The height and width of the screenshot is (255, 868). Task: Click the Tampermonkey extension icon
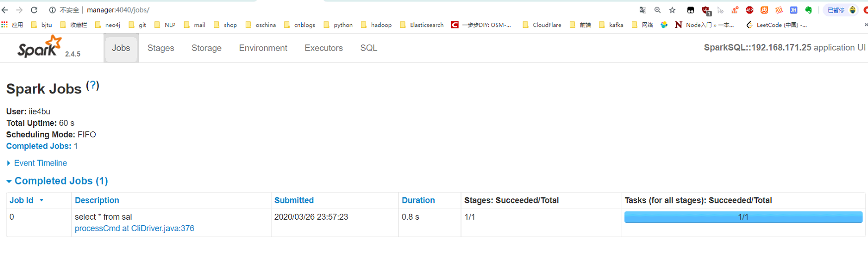[x=690, y=10]
